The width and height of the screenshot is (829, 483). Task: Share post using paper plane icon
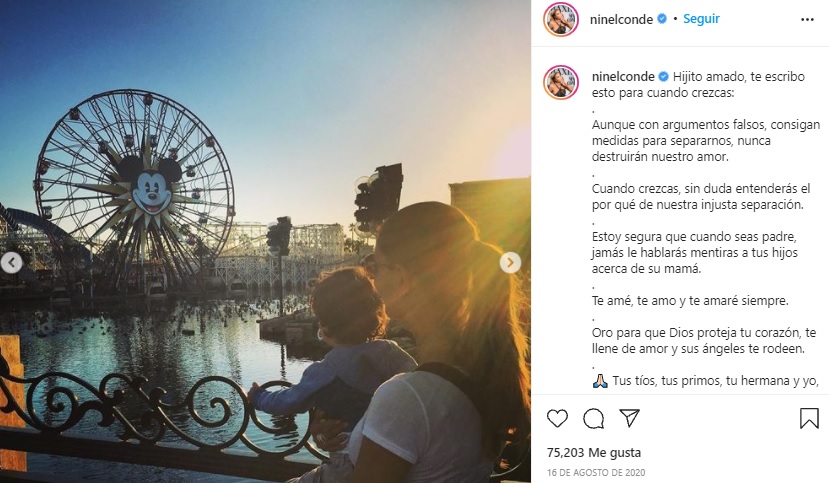click(630, 418)
